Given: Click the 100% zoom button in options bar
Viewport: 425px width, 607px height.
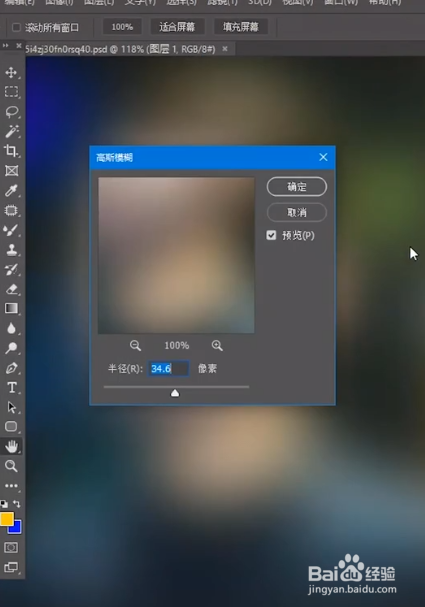Looking at the screenshot, I should pos(122,27).
